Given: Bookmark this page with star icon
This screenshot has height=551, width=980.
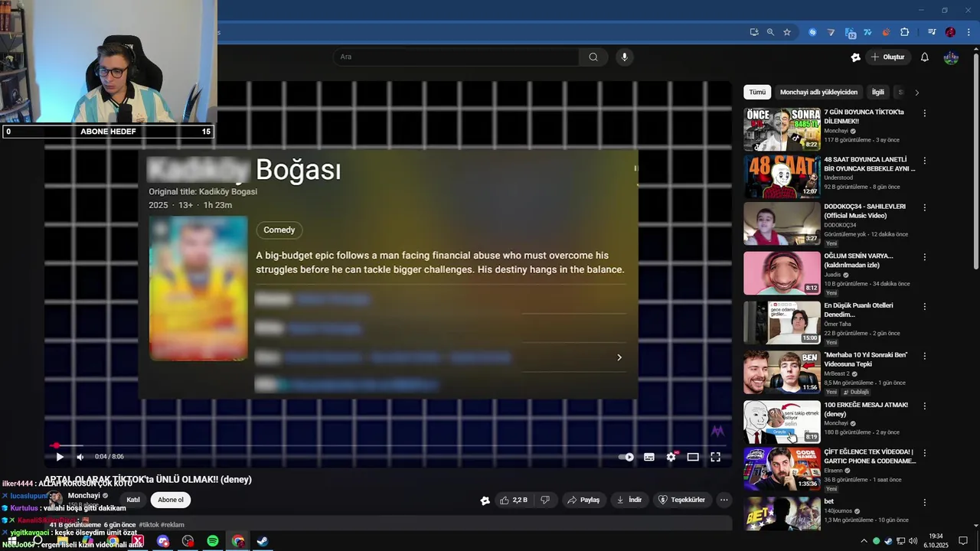Looking at the screenshot, I should pos(787,32).
